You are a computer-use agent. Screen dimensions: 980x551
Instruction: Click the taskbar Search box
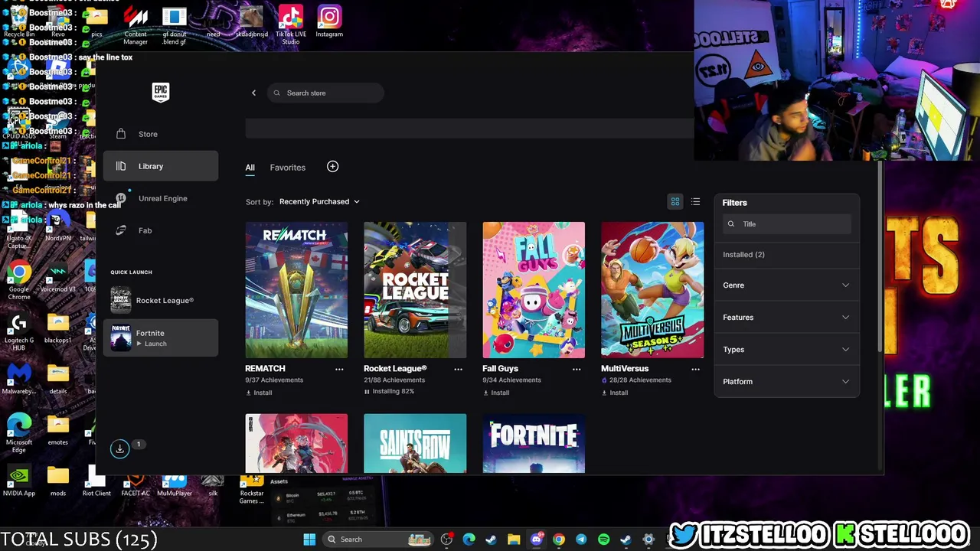pos(378,540)
